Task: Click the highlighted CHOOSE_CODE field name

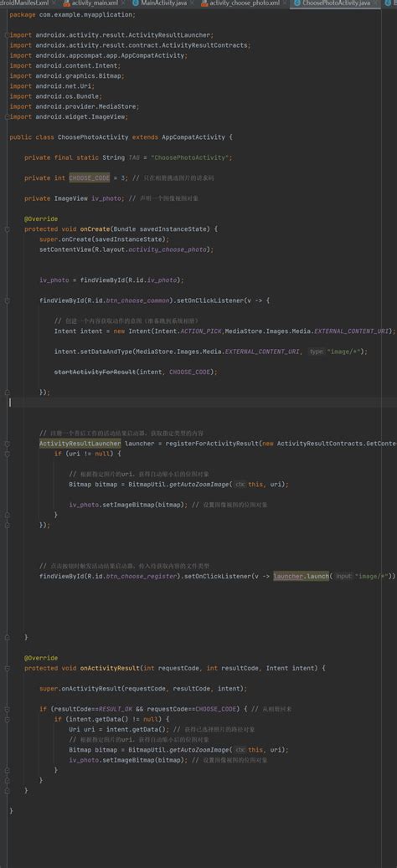Action: click(x=89, y=177)
